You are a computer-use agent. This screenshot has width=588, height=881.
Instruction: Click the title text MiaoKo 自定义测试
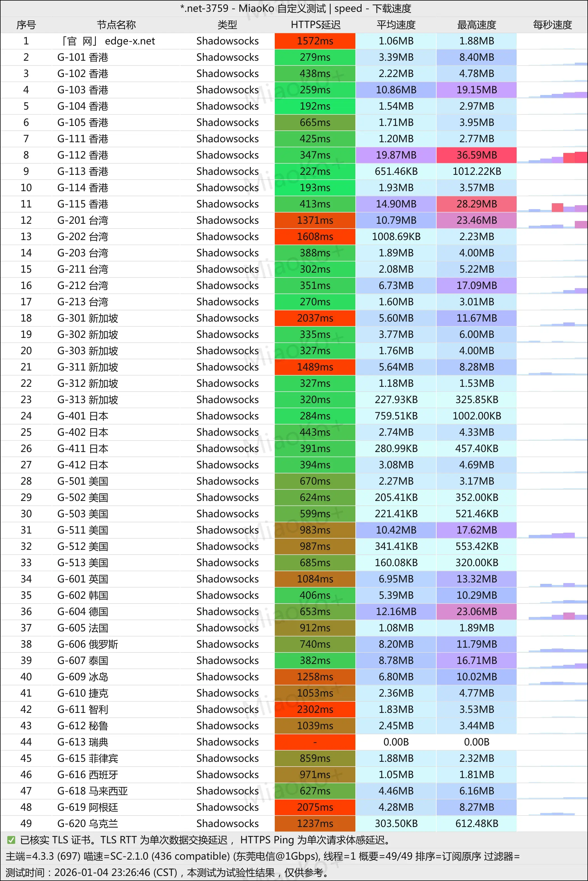(282, 8)
